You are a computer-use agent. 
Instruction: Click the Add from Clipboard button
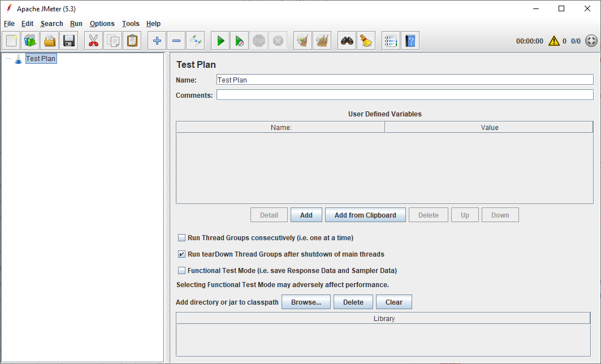(365, 215)
